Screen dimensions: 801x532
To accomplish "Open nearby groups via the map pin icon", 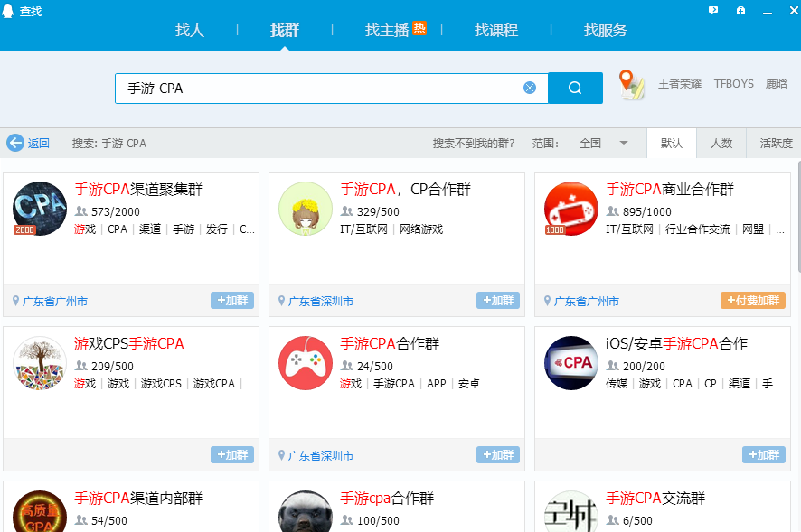I will 630,83.
